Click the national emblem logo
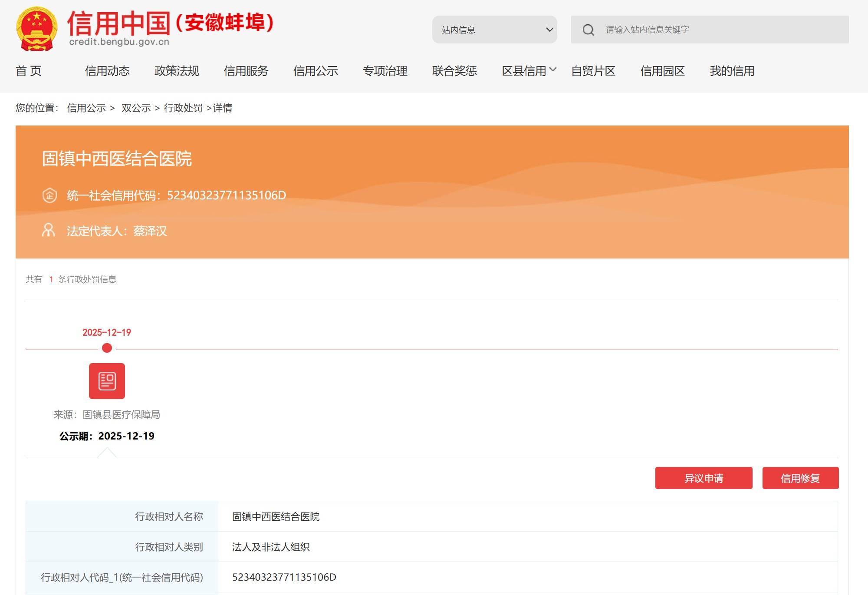Image resolution: width=868 pixels, height=595 pixels. (x=37, y=29)
